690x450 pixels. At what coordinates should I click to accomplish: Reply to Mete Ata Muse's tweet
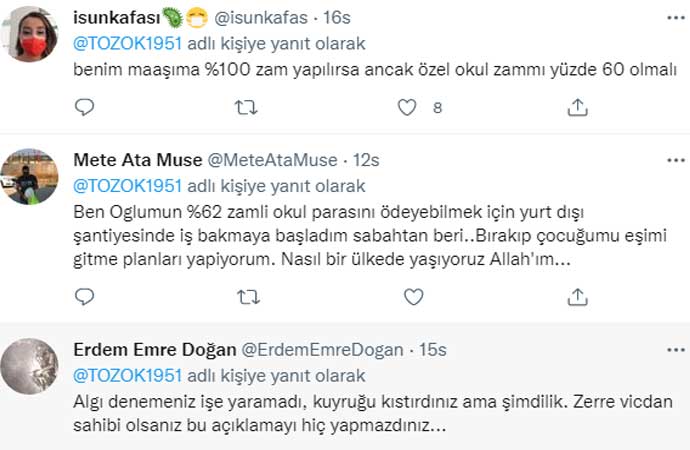pyautogui.click(x=85, y=296)
